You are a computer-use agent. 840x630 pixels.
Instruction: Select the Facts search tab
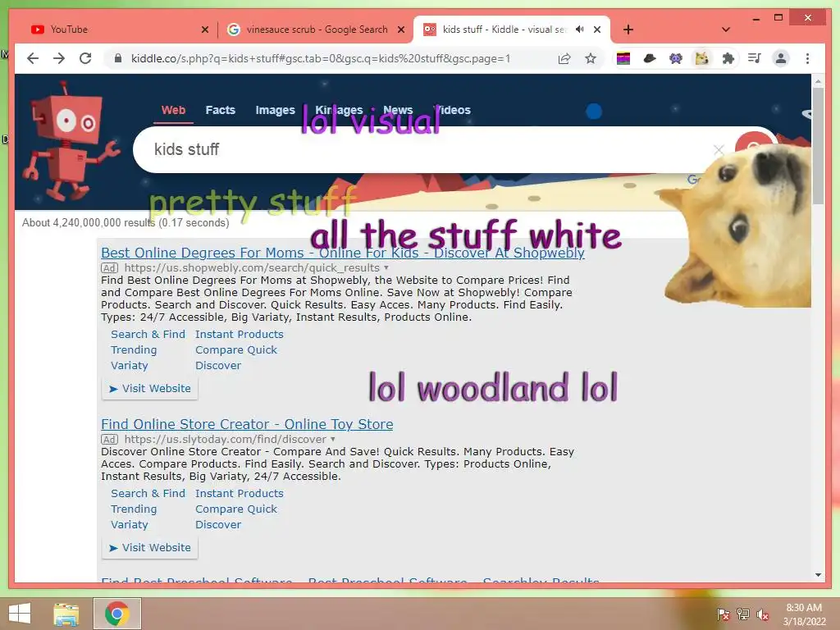tap(220, 111)
